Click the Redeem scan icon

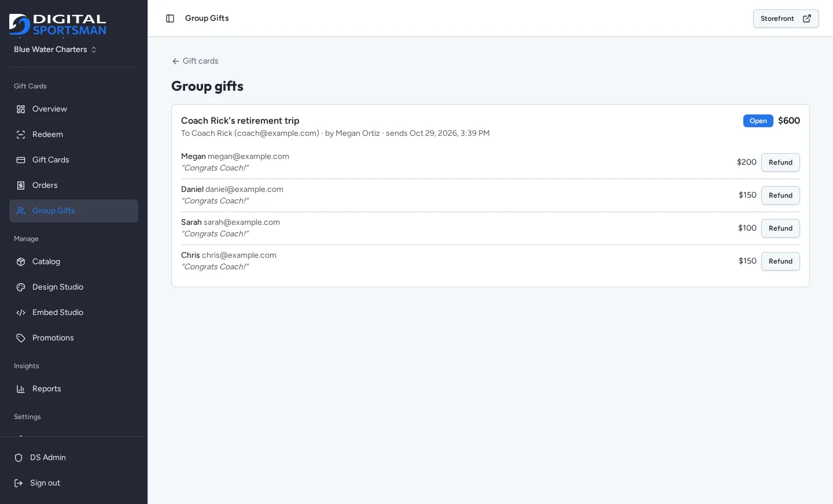pyautogui.click(x=21, y=135)
